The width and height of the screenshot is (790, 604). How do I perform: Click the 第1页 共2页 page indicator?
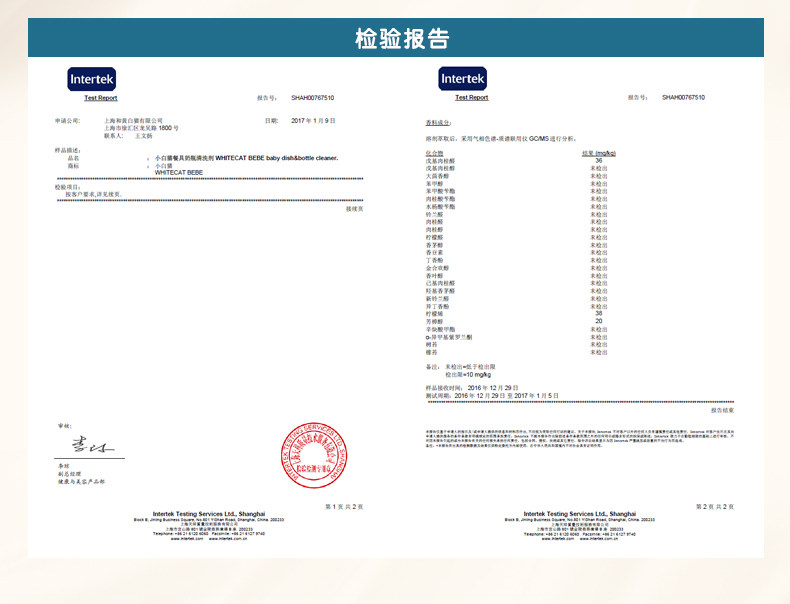coord(344,507)
